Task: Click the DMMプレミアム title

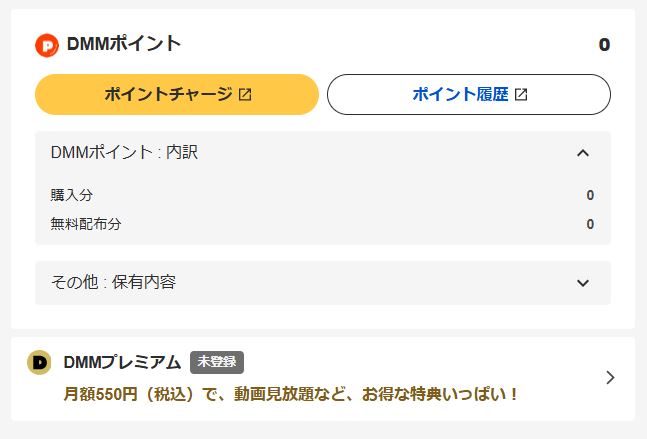Action: coord(122,362)
